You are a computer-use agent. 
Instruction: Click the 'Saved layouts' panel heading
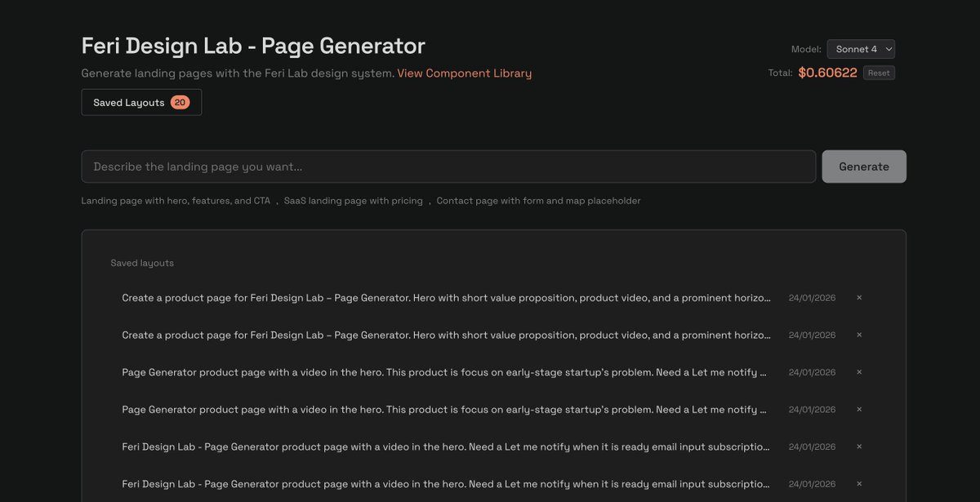[142, 263]
